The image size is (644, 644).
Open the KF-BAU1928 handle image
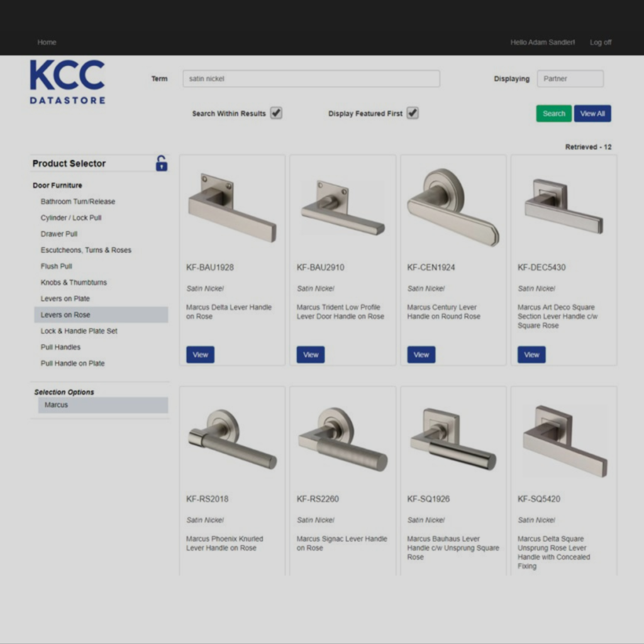(232, 208)
